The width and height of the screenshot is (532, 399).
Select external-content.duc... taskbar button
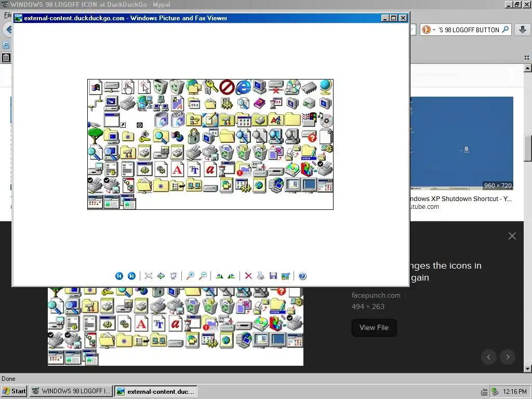tap(156, 391)
